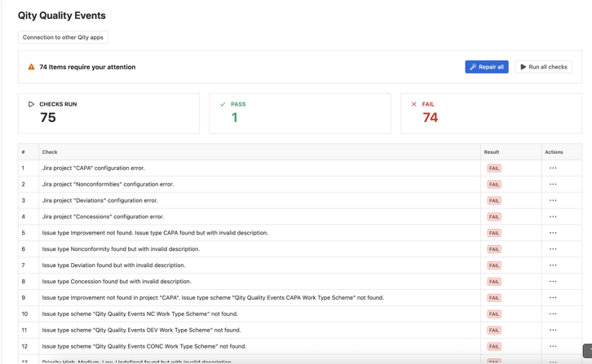Select the CHECKS RUN 75 summary card

[108, 113]
